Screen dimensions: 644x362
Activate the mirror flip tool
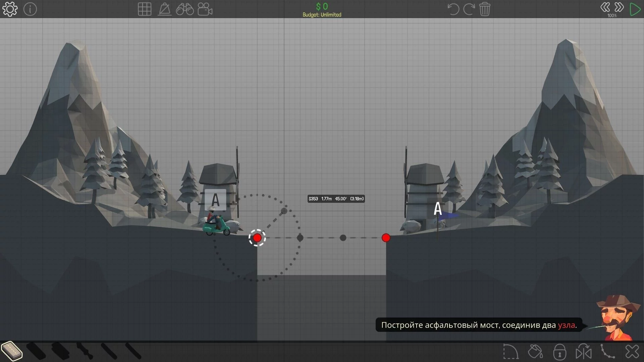(584, 352)
